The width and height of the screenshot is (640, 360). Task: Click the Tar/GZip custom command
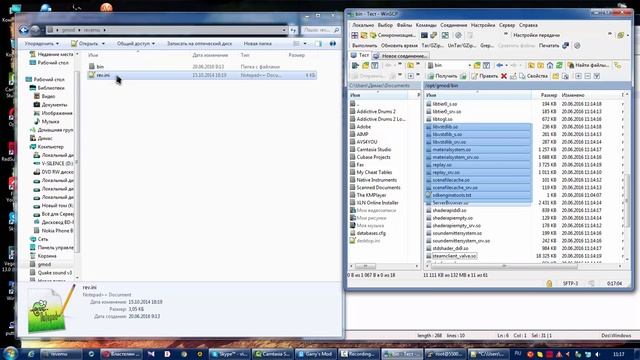click(432, 46)
